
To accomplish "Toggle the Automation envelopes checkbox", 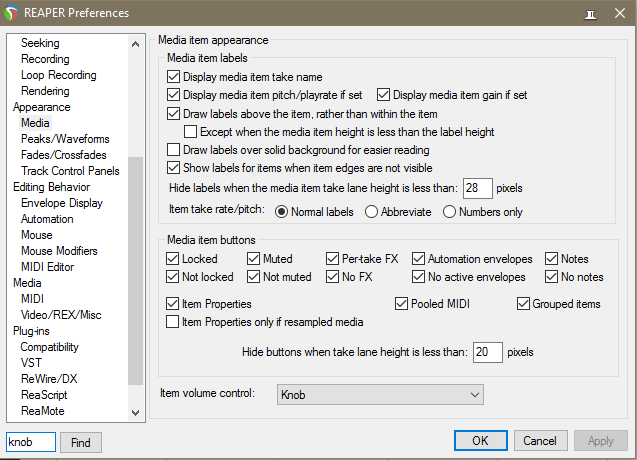I will (418, 259).
